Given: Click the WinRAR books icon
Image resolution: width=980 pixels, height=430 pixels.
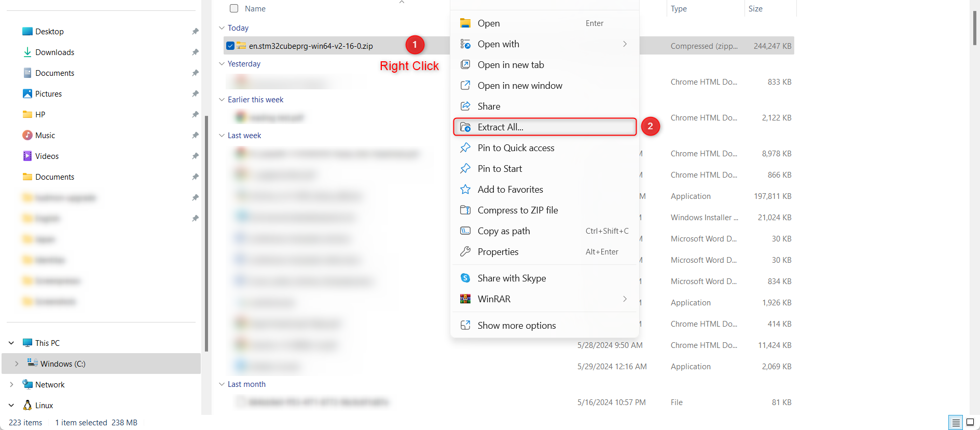Looking at the screenshot, I should 465,299.
